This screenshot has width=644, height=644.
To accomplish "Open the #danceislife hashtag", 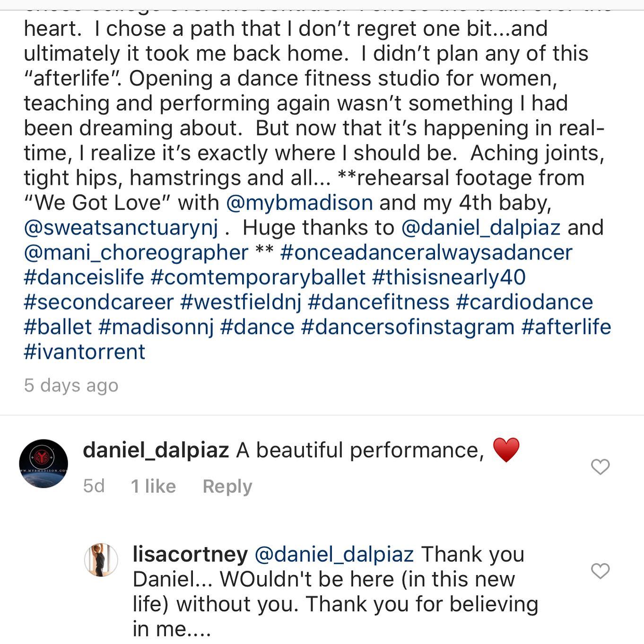I will pos(84,278).
